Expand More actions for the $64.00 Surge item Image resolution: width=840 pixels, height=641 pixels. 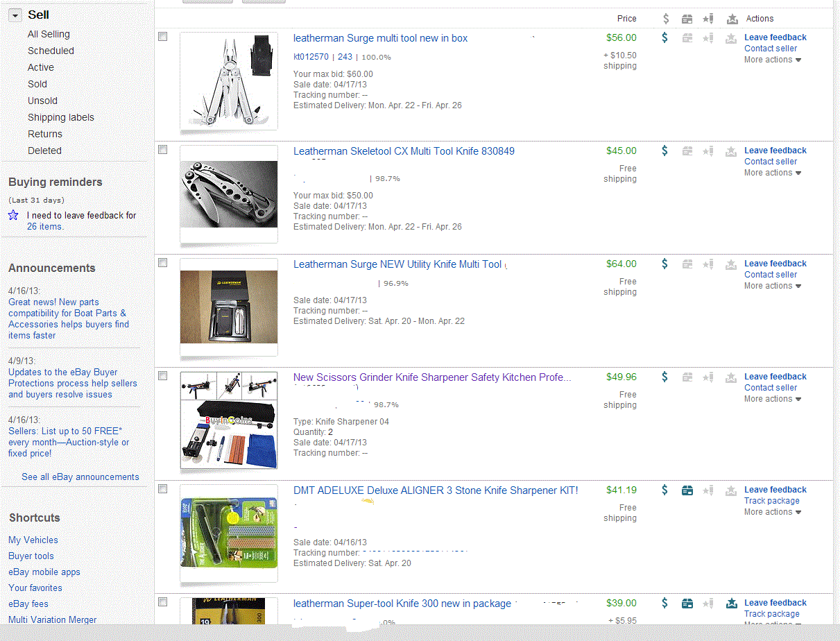click(x=773, y=286)
